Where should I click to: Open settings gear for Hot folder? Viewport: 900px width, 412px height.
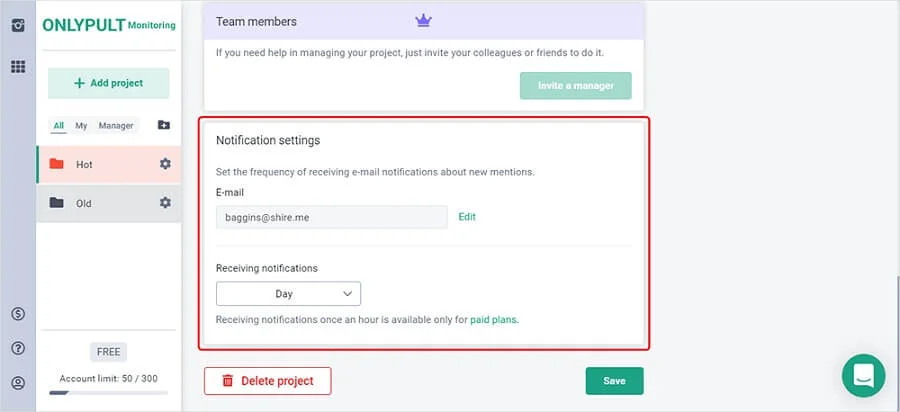[165, 164]
